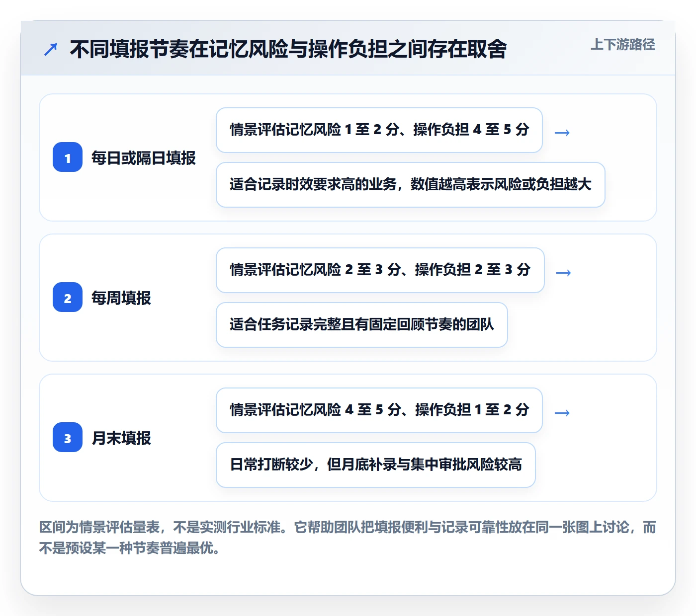Open the 记忆风险 2 至 3 分 assessment box
The height and width of the screenshot is (616, 696).
click(380, 270)
